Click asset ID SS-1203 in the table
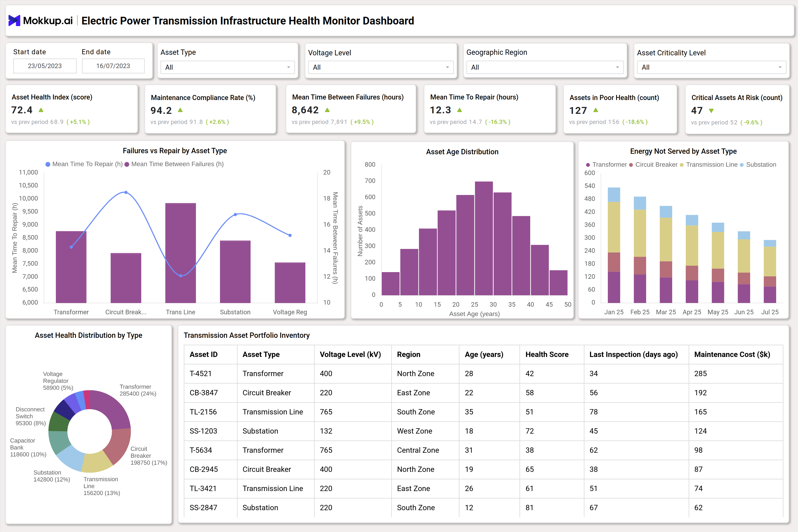798x532 pixels. [x=203, y=431]
